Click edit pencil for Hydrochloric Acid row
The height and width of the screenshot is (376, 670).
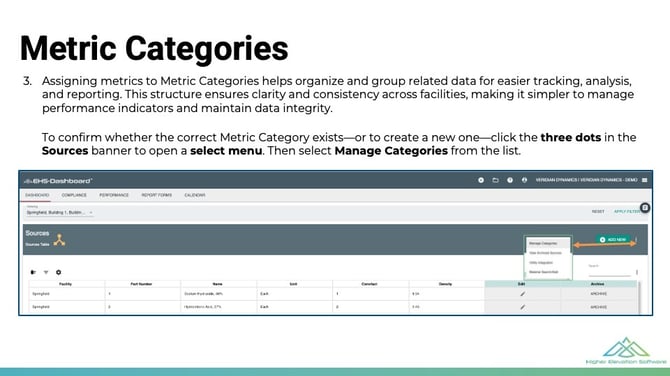522,307
